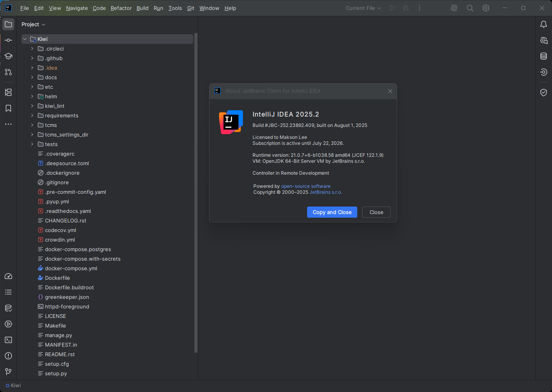The width and height of the screenshot is (552, 392).
Task: Close the About dialog with X
Action: (390, 91)
